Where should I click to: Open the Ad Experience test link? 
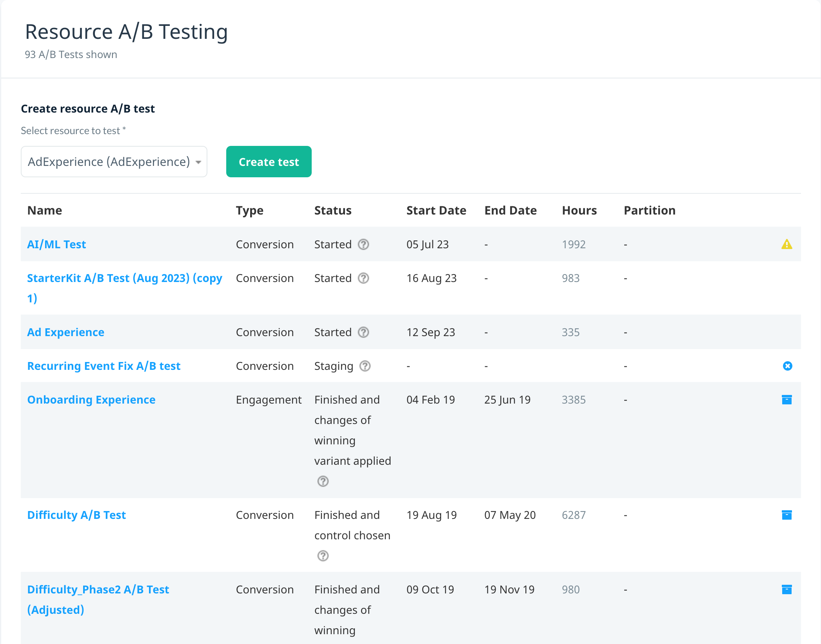click(x=65, y=332)
